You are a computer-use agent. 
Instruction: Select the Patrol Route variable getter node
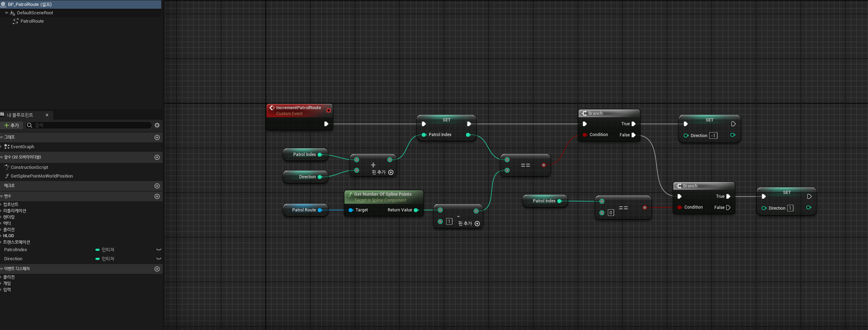point(305,210)
